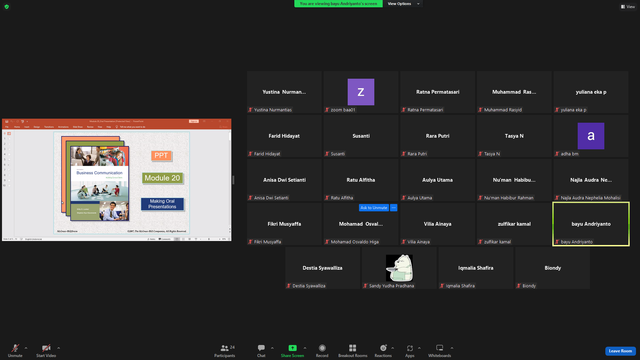This screenshot has height=360, width=640.
Task: Expand Reactions options arrow
Action: click(393, 348)
